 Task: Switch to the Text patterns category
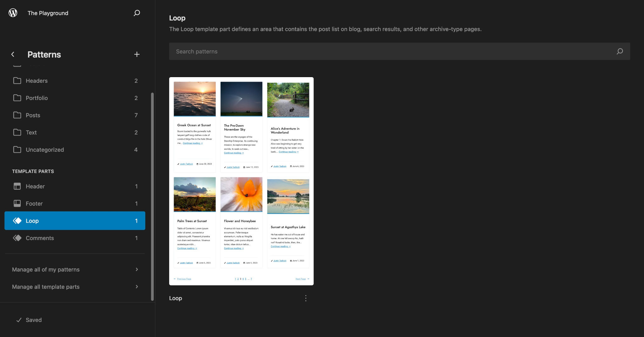pyautogui.click(x=31, y=132)
